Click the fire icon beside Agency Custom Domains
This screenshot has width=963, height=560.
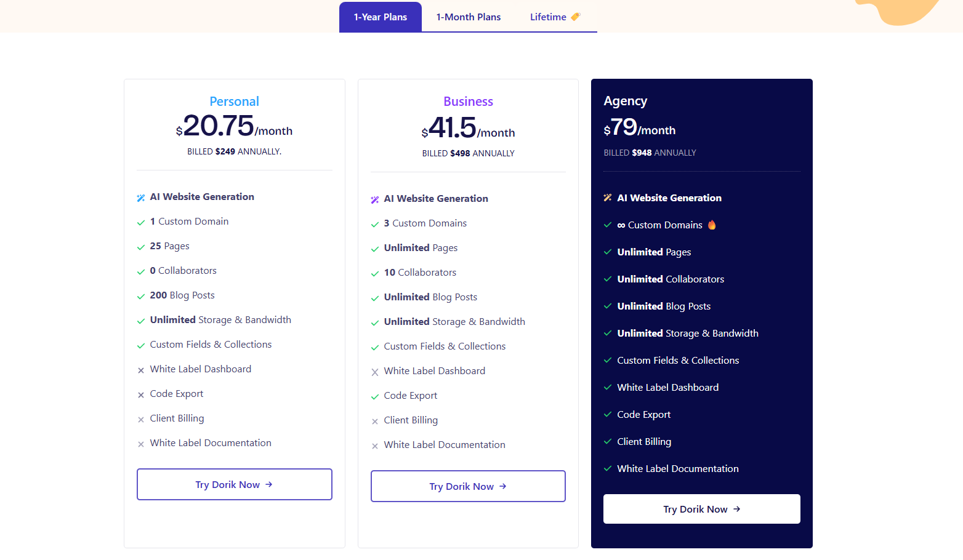[712, 225]
